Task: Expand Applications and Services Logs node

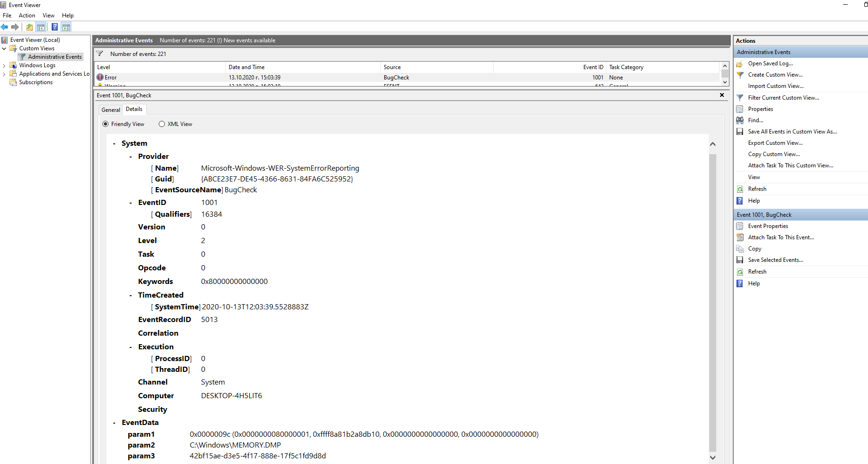Action: click(x=4, y=74)
